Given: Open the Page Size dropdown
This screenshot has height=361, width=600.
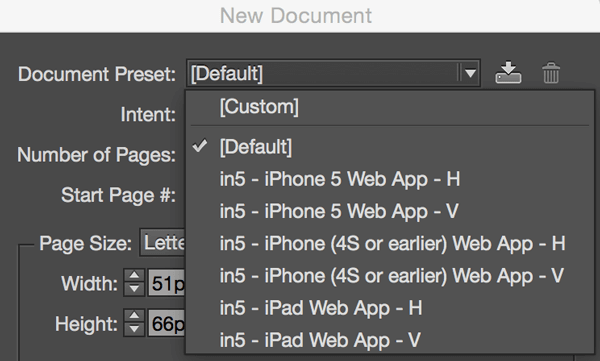Looking at the screenshot, I should [163, 243].
